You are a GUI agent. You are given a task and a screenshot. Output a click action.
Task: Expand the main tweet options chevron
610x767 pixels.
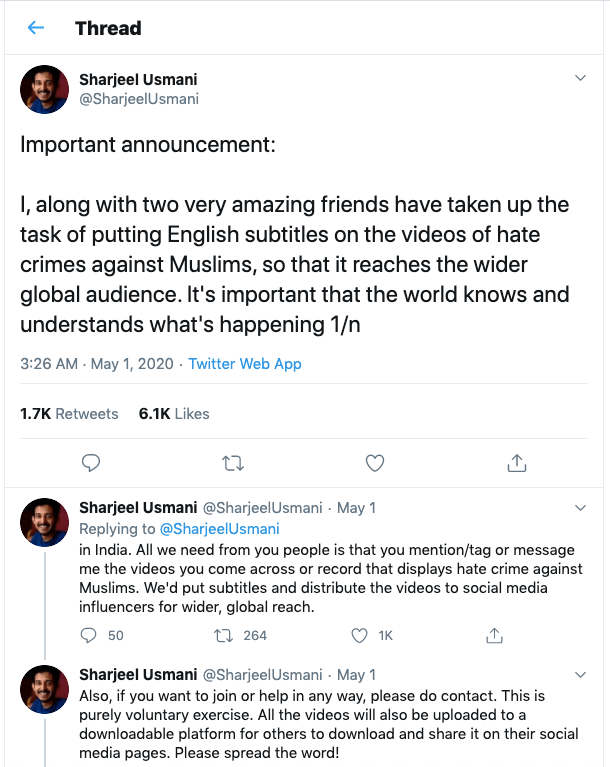coord(579,78)
